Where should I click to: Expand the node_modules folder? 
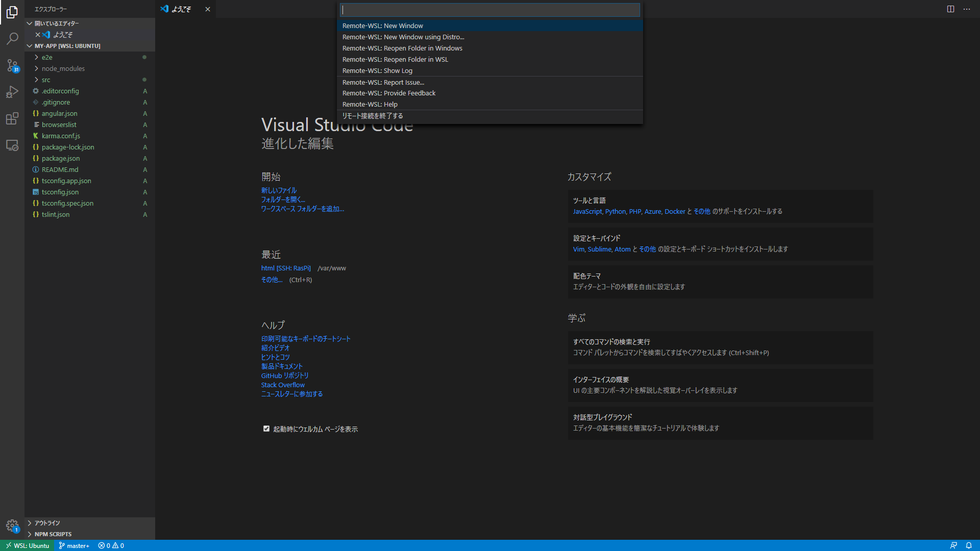tap(63, 69)
